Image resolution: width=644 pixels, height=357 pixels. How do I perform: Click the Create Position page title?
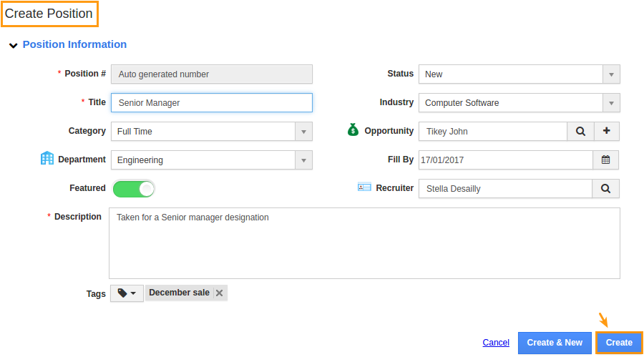49,14
